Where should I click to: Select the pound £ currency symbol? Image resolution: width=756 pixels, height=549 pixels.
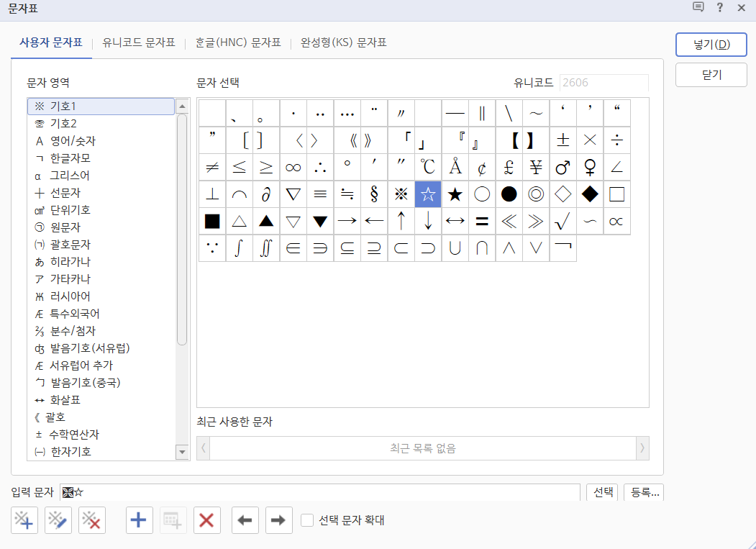[x=509, y=168]
